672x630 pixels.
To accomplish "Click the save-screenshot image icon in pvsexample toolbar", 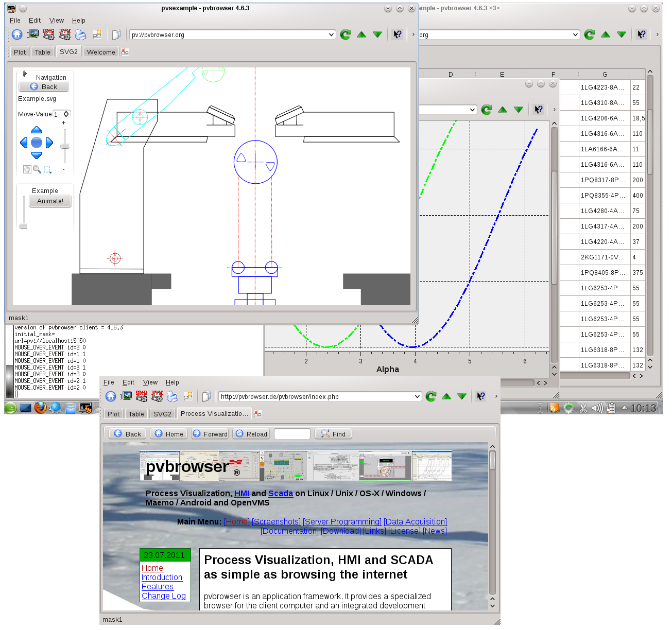I will coord(33,34).
